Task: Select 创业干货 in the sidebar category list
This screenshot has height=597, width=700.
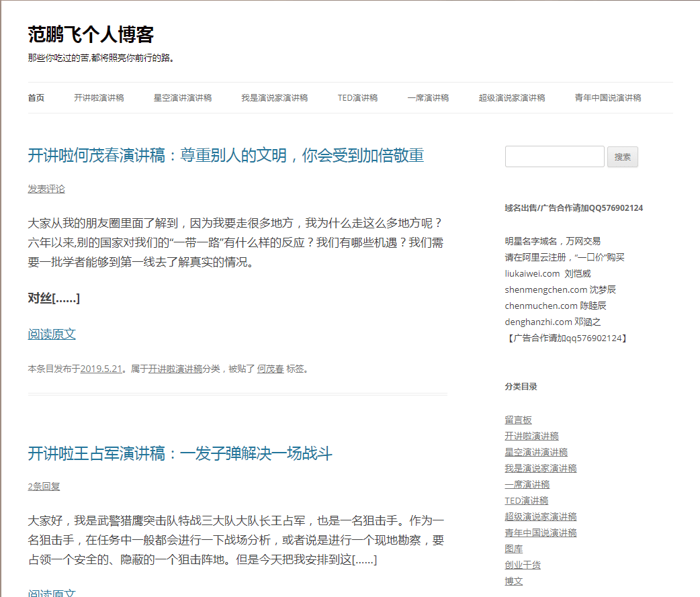Action: pyautogui.click(x=523, y=565)
